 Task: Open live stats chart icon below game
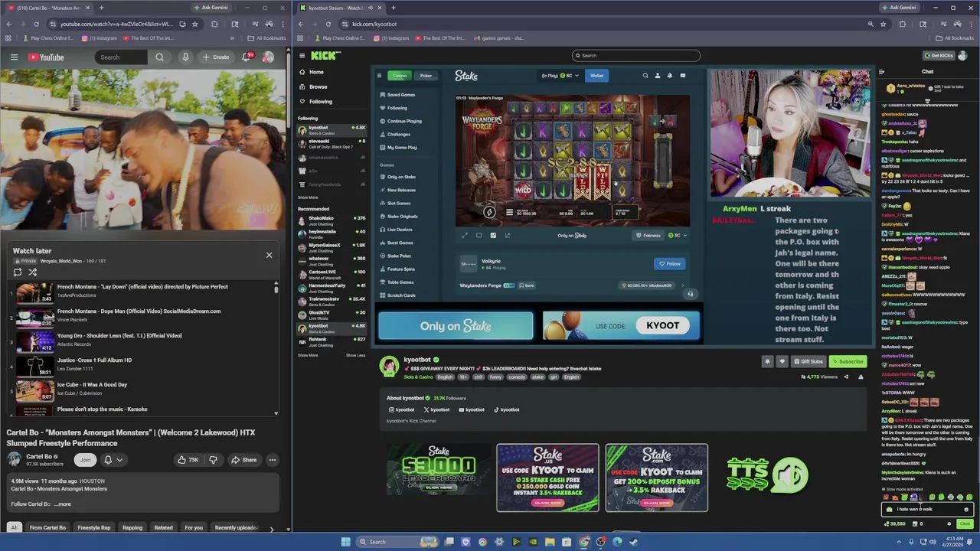(x=493, y=236)
